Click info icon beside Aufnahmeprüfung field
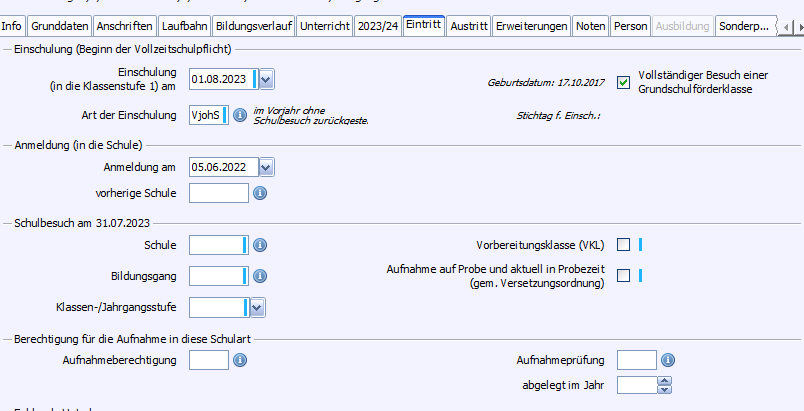The width and height of the screenshot is (804, 411). pyautogui.click(x=668, y=360)
